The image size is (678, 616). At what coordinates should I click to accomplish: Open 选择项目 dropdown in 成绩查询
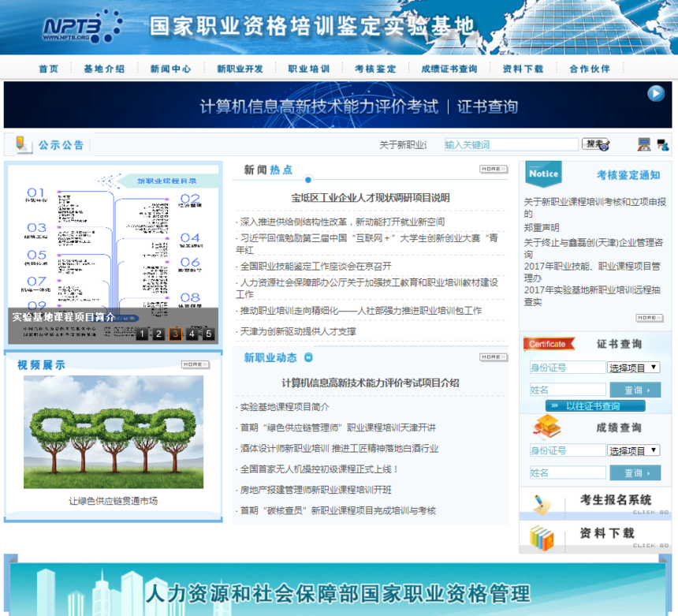[634, 450]
